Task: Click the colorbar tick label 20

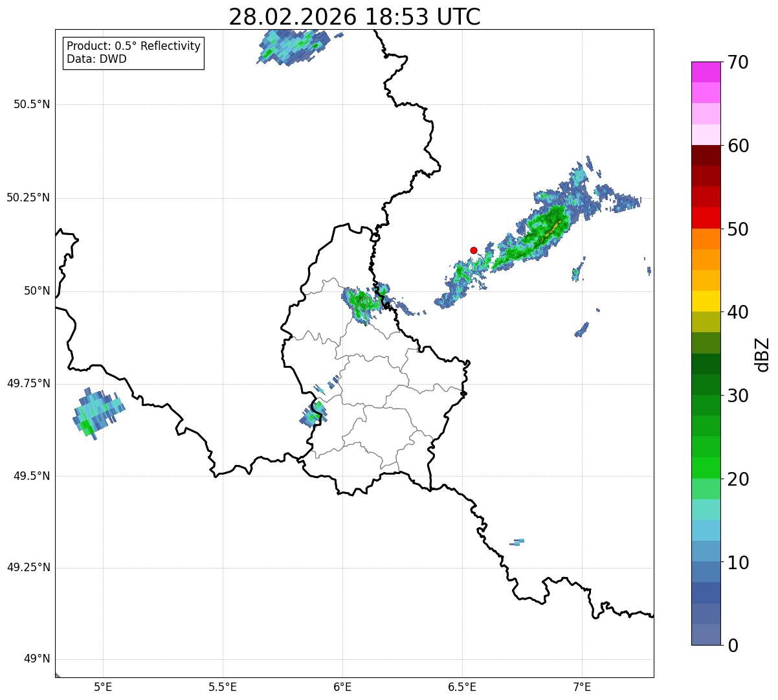Action: point(737,479)
